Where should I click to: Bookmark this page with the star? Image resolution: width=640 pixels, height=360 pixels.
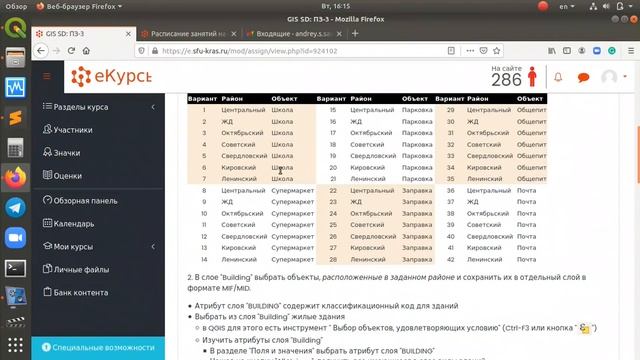pos(496,51)
